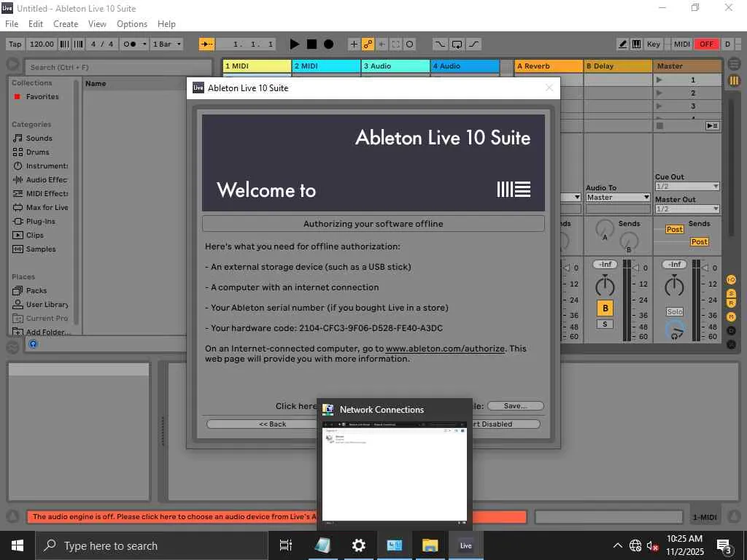747x560 pixels.
Task: Click the Tap tempo button
Action: pos(15,44)
